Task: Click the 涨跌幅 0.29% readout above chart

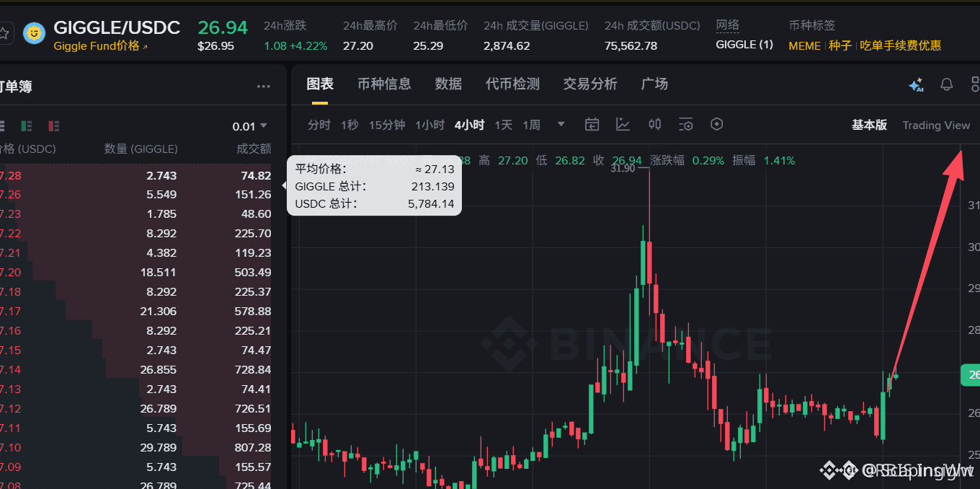Action: [687, 161]
